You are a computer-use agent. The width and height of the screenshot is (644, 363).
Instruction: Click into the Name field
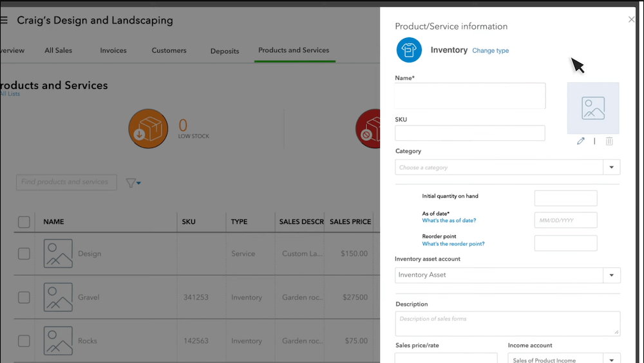(470, 96)
